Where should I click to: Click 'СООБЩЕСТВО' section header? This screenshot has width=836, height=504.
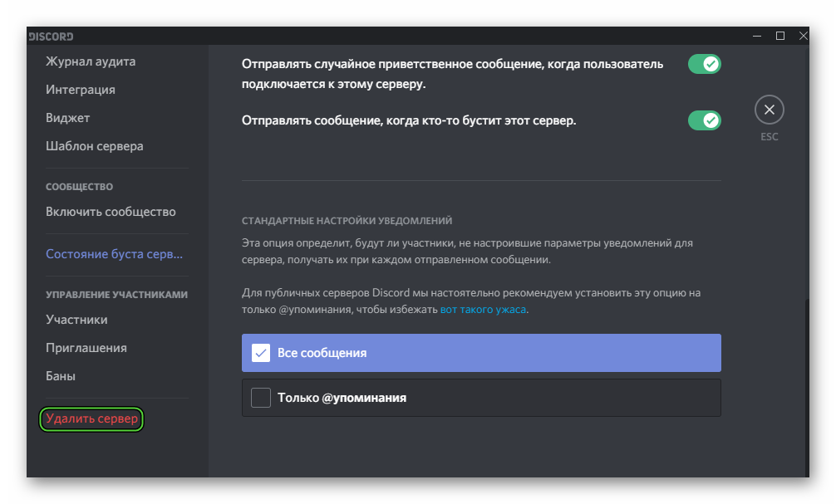80,187
